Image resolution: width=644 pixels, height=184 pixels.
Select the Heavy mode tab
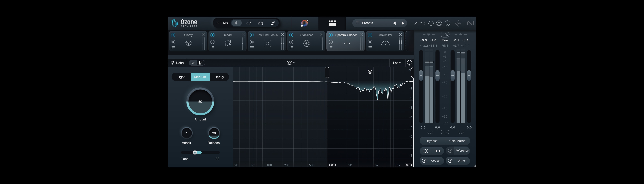pyautogui.click(x=219, y=77)
